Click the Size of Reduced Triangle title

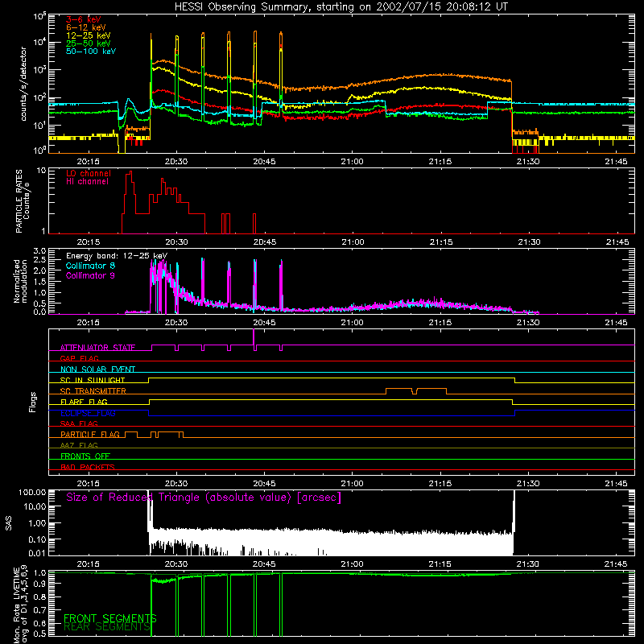pos(204,497)
